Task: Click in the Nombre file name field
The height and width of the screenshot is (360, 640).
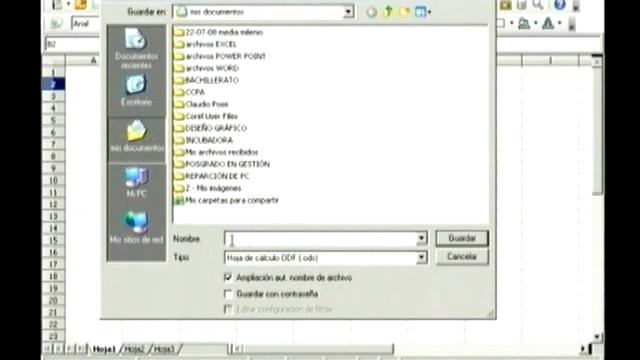Action: (x=320, y=239)
